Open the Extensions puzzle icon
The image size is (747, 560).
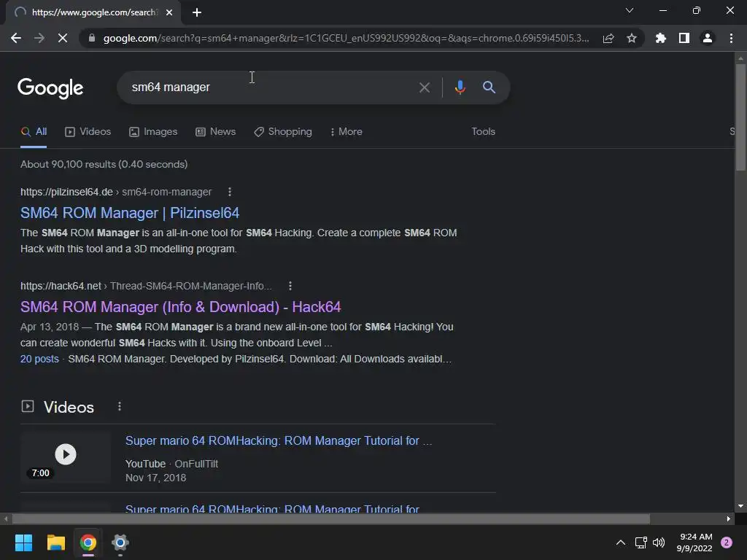click(x=661, y=38)
